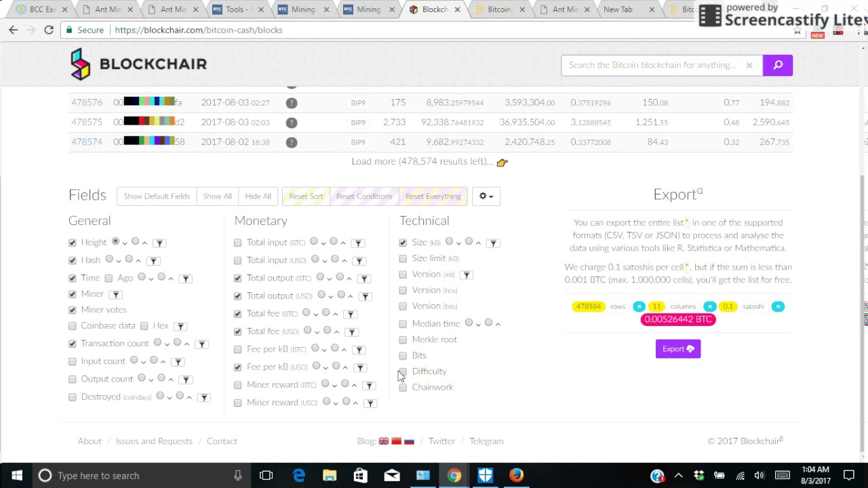Image resolution: width=868 pixels, height=488 pixels.
Task: Select descending sort radio for Height
Action: [116, 241]
